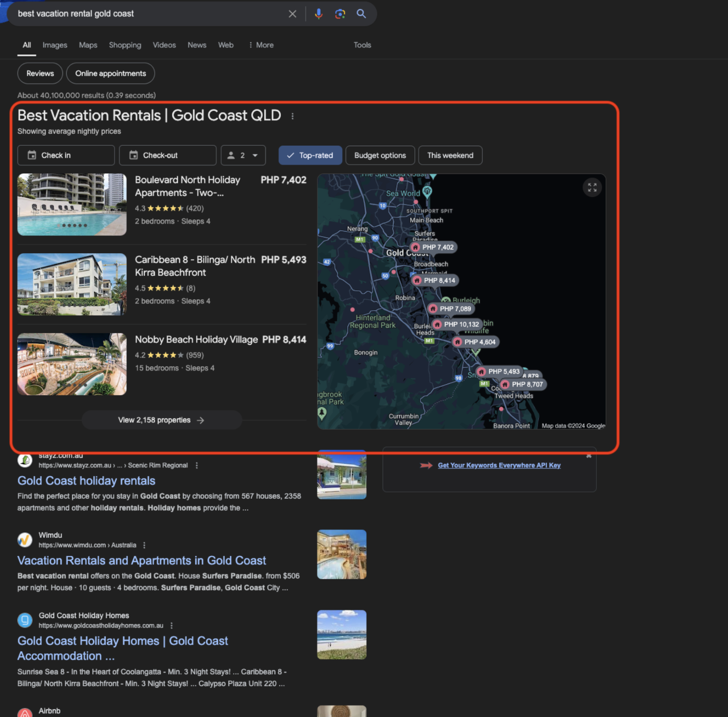
Task: Enable the This weekend filter
Action: tap(450, 155)
